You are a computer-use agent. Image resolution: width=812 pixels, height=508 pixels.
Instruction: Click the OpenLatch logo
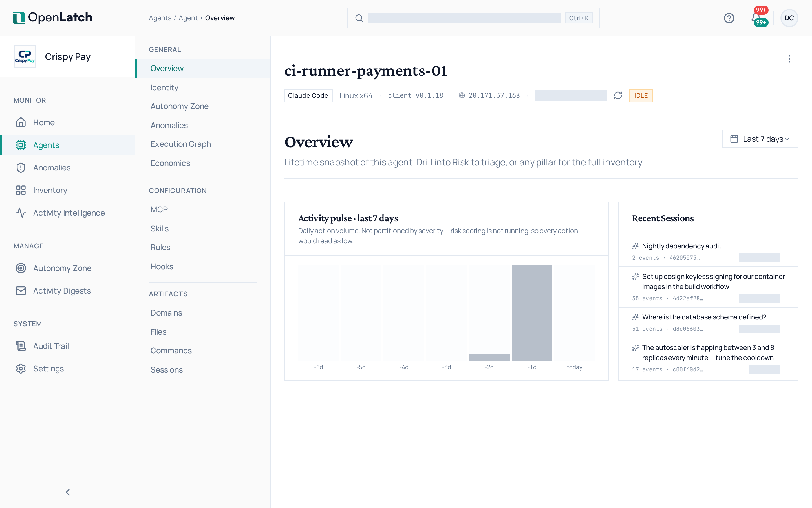pyautogui.click(x=52, y=18)
